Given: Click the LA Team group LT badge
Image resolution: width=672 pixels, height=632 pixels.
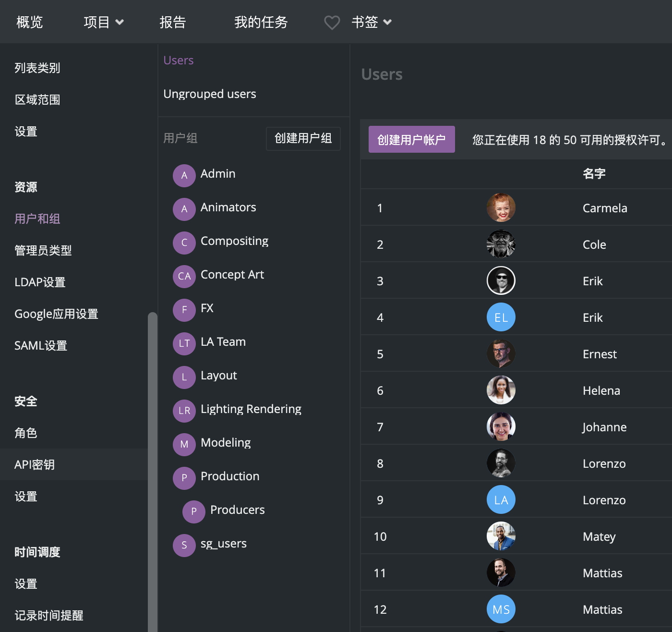Looking at the screenshot, I should 184,343.
